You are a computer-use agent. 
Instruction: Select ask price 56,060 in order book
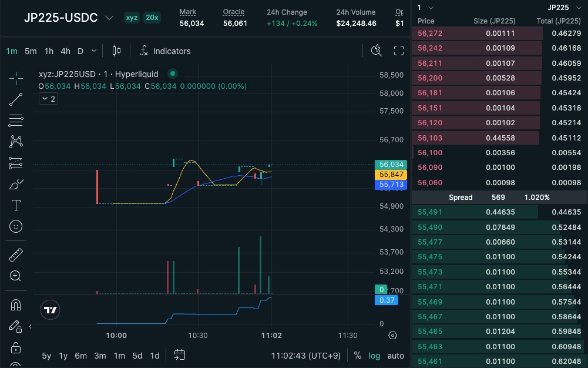(430, 183)
